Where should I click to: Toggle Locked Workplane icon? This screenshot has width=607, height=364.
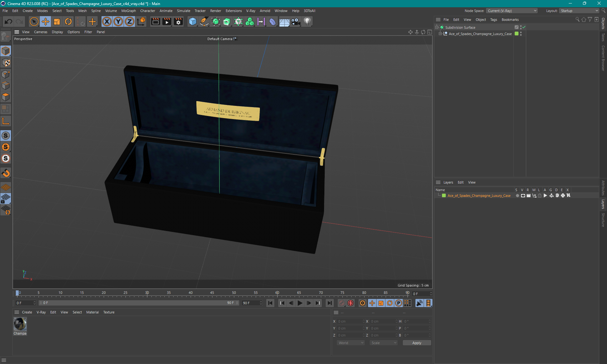(6, 199)
